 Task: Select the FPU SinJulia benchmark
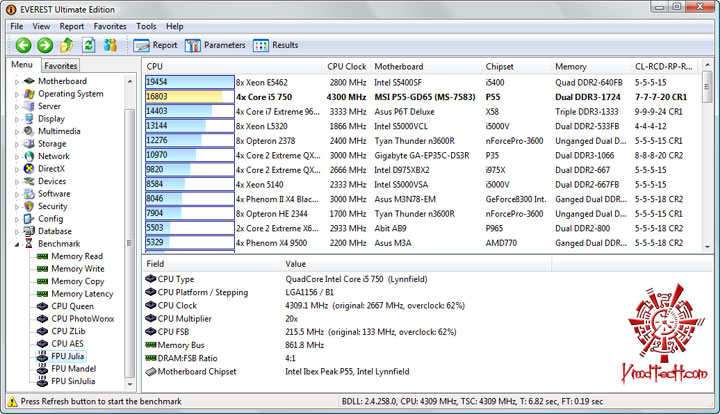[73, 381]
